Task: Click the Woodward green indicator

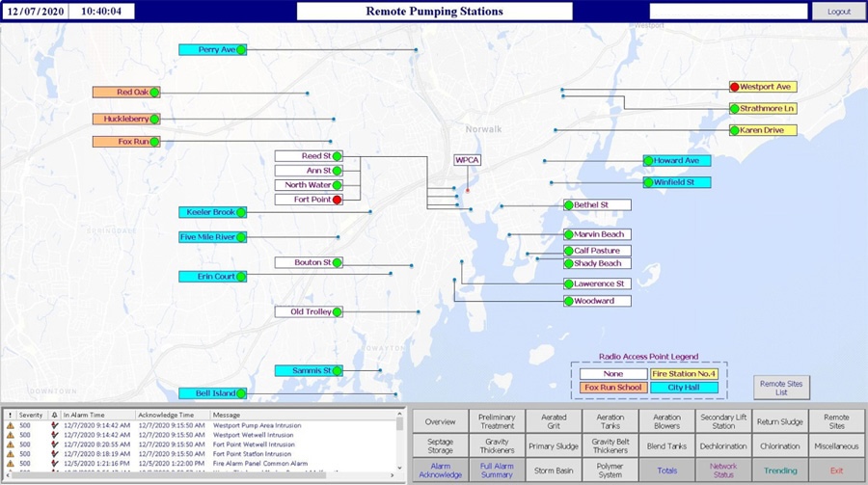Action: pyautogui.click(x=568, y=301)
